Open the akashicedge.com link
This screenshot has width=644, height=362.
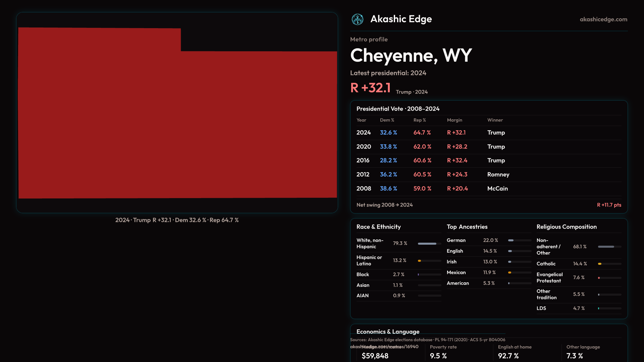[603, 19]
